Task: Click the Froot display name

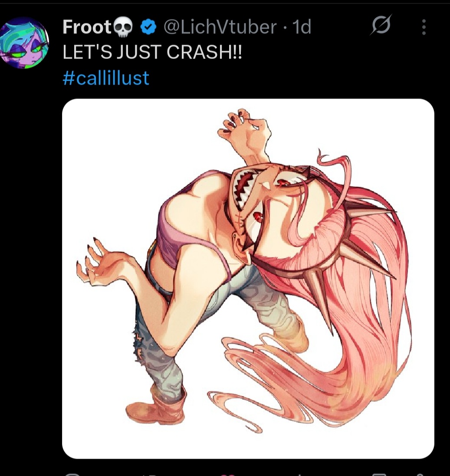Action: click(x=88, y=27)
